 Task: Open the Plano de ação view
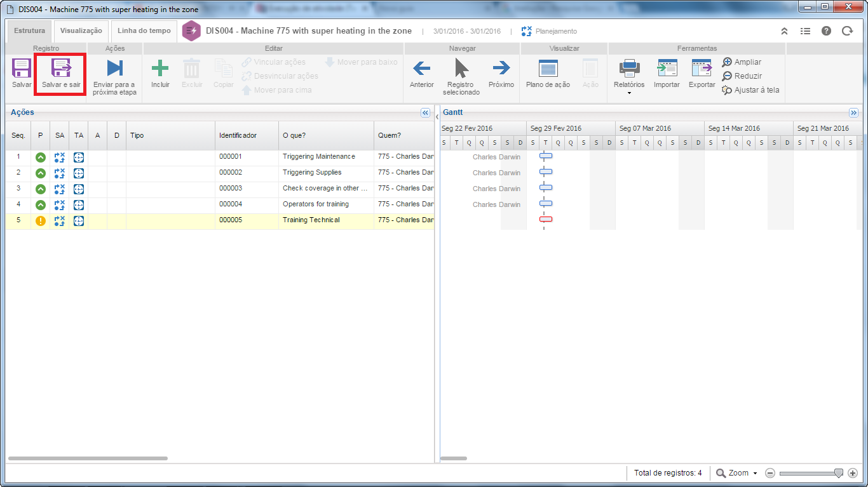coord(548,74)
